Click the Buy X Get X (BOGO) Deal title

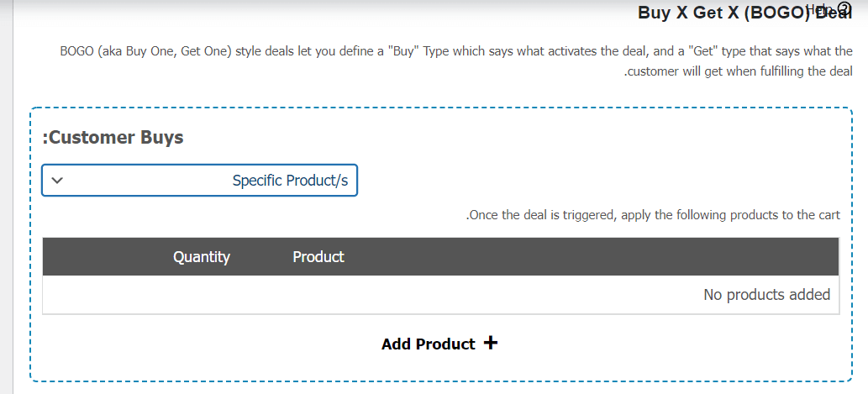coord(744,12)
